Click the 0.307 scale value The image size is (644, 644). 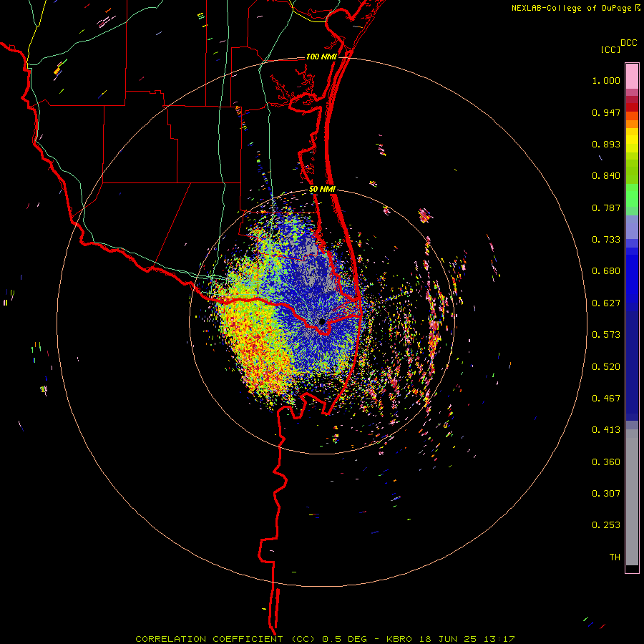[x=606, y=494]
